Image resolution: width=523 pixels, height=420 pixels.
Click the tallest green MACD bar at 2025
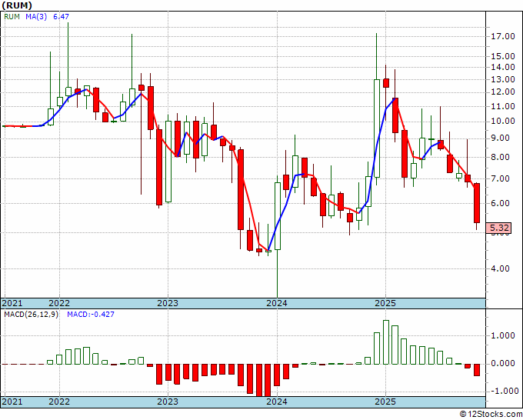(386, 342)
